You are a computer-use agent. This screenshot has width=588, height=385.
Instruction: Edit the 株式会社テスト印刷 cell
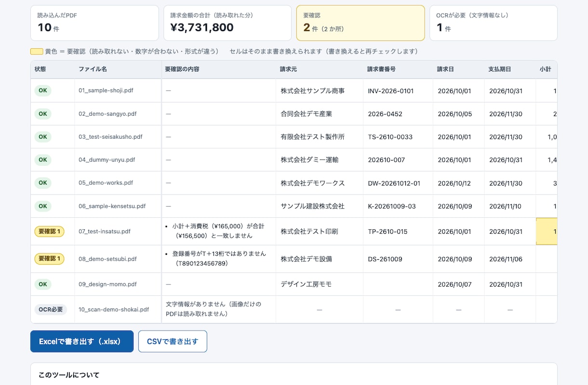point(320,231)
